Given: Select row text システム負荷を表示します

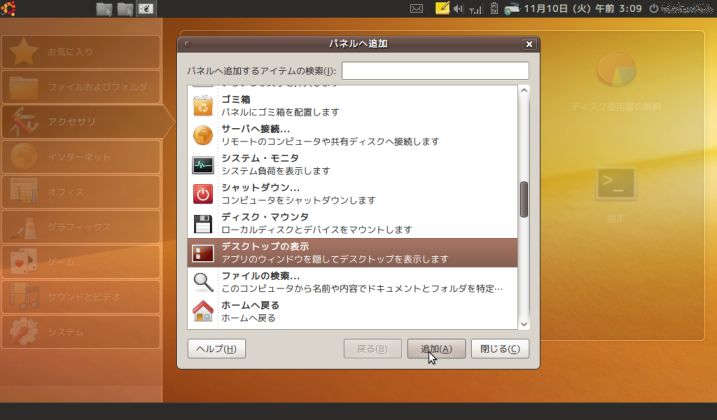Looking at the screenshot, I should pyautogui.click(x=276, y=171).
